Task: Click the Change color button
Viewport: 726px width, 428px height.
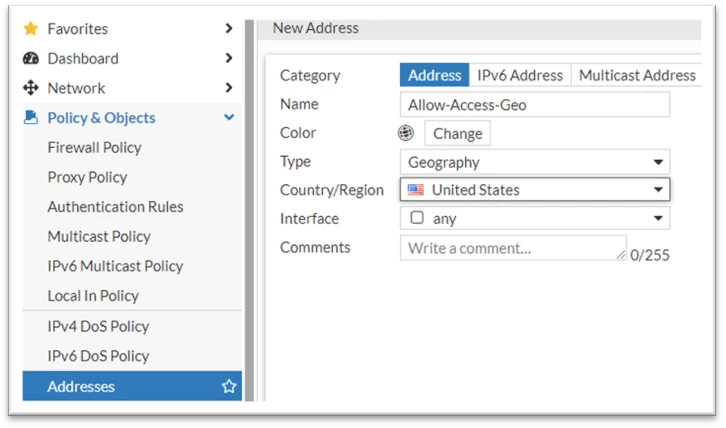Action: [x=457, y=133]
